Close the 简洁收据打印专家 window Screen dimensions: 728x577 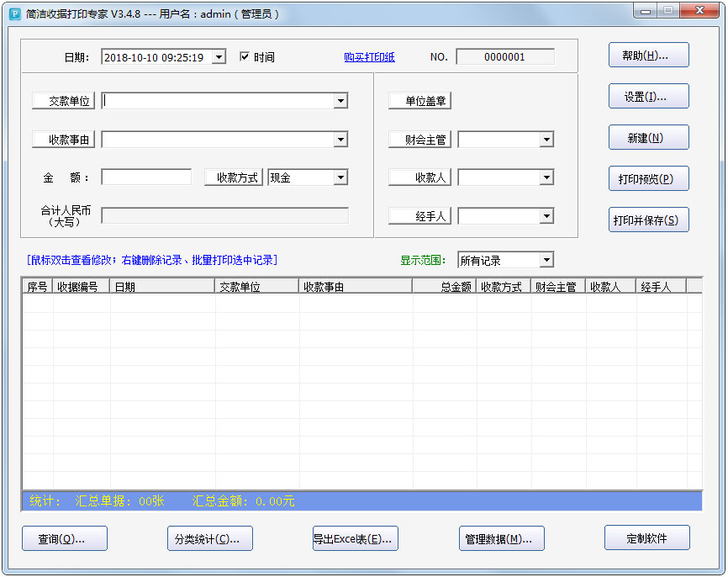699,10
